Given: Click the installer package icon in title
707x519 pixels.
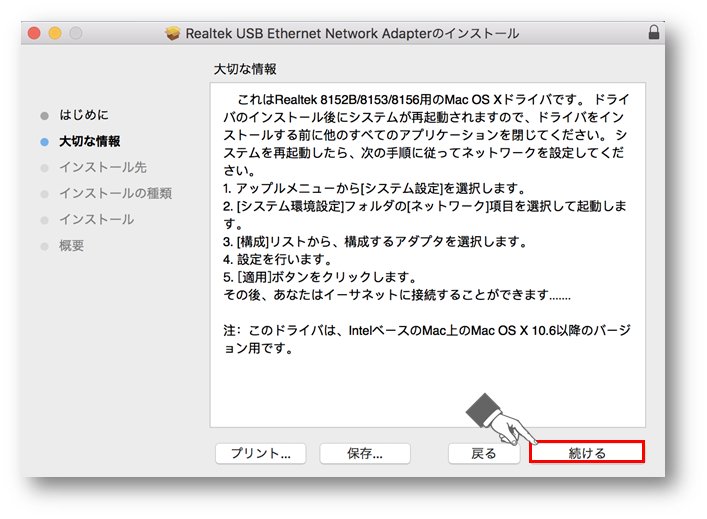Looking at the screenshot, I should click(x=173, y=33).
